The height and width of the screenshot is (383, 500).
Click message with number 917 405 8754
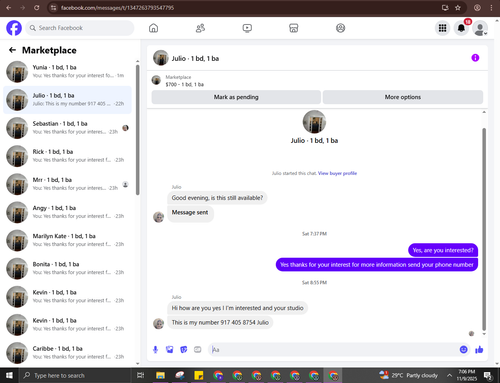point(220,322)
